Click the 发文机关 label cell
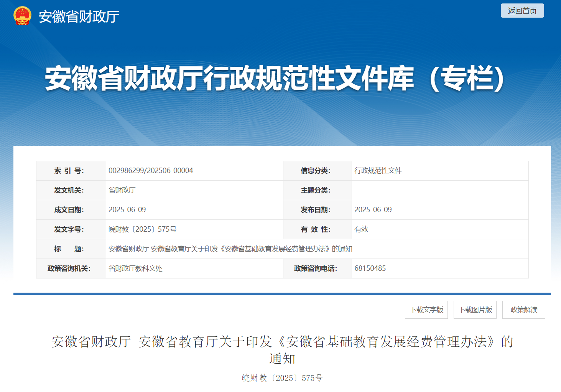 click(x=71, y=190)
